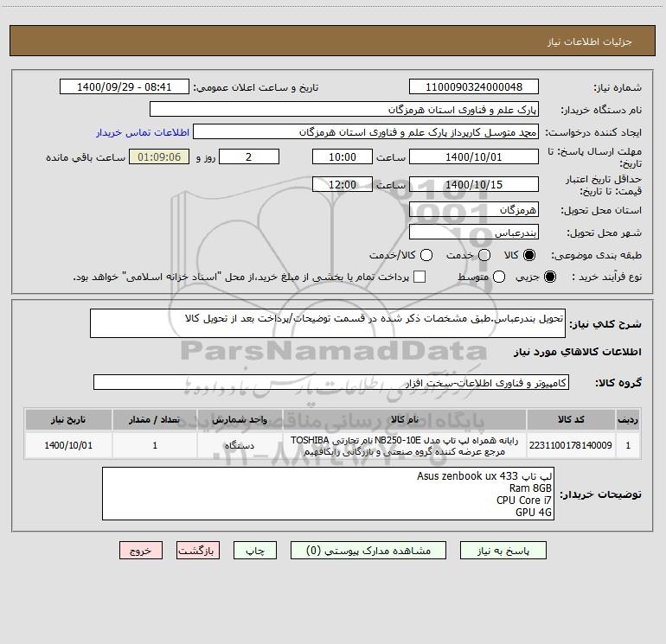Click the GPU 4G specification line
The image size is (666, 644).
[534, 513]
